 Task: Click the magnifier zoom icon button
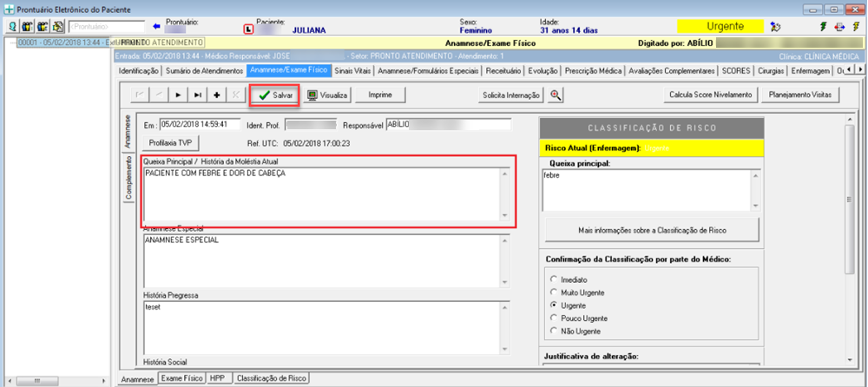pyautogui.click(x=556, y=95)
